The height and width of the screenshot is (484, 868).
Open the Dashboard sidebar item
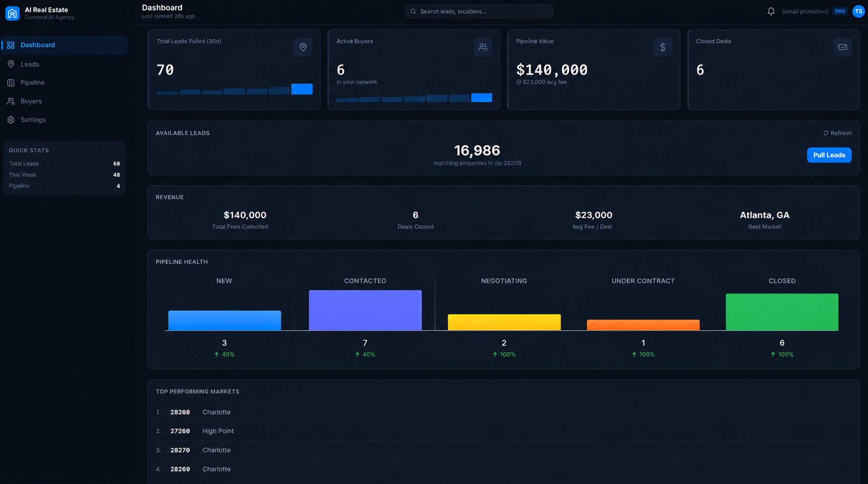64,45
